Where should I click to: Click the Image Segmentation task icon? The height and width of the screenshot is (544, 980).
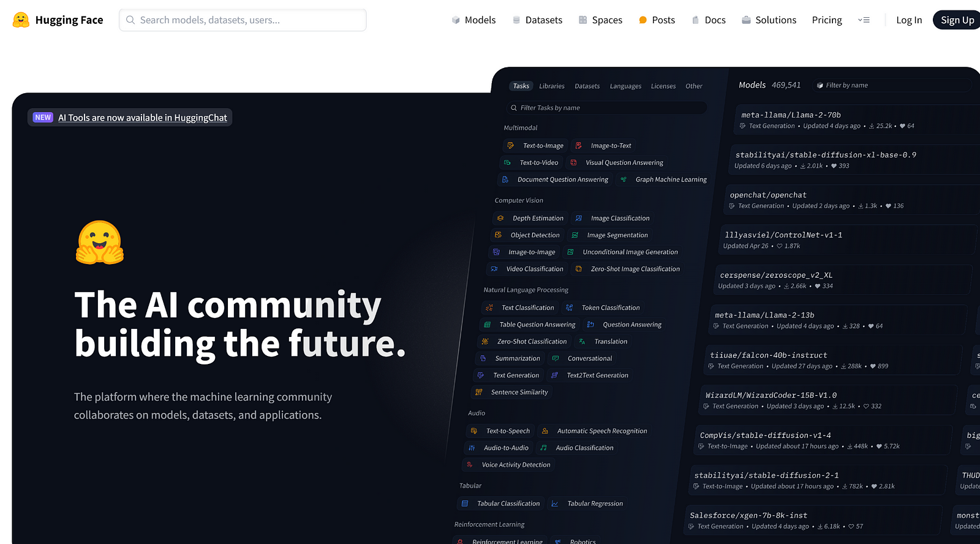click(x=575, y=235)
